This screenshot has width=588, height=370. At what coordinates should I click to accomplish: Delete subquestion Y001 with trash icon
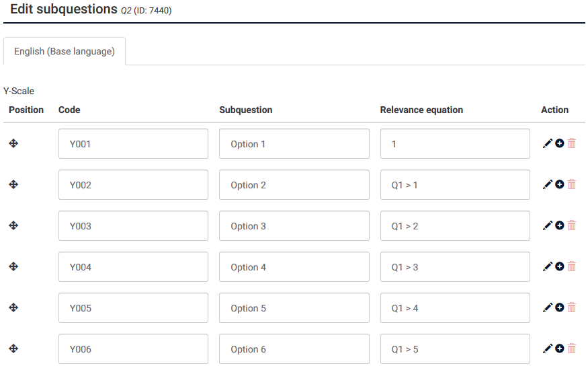point(572,143)
